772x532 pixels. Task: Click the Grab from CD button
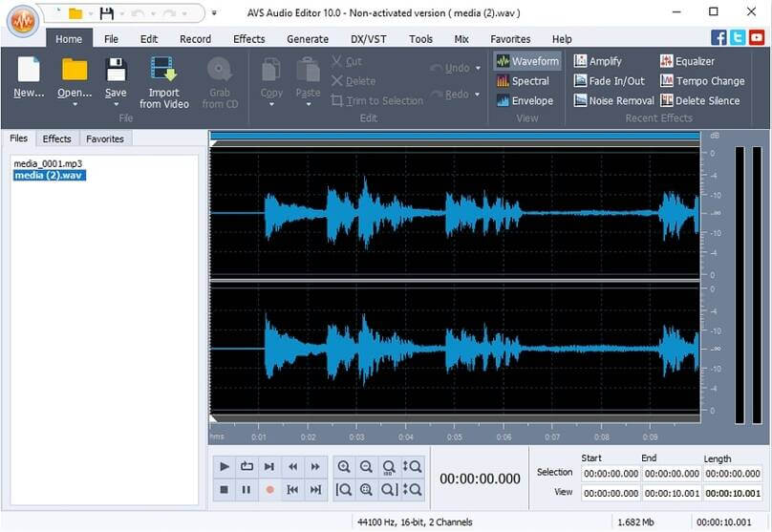[220, 82]
